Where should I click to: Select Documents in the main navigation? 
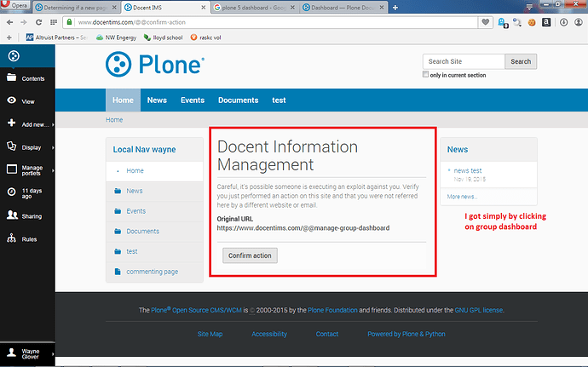(238, 100)
